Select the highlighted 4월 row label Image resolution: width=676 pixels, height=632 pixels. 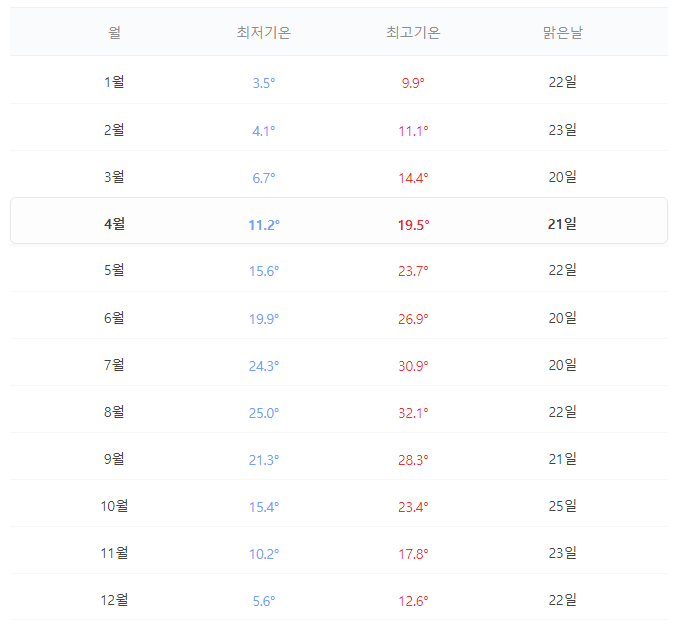pos(114,224)
